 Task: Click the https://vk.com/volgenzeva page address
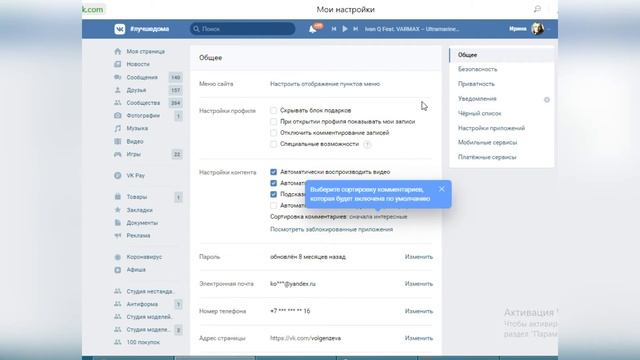coord(305,338)
